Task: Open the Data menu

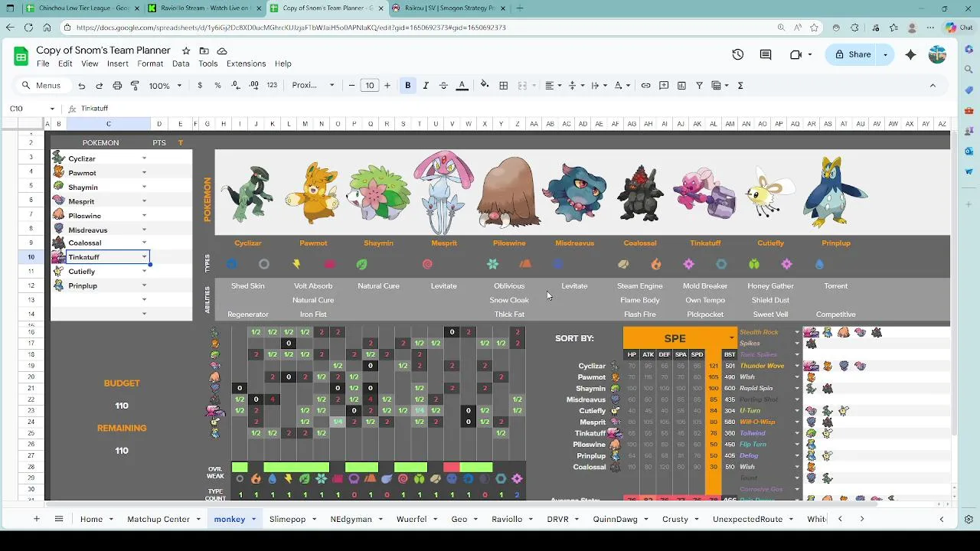Action: pyautogui.click(x=181, y=64)
